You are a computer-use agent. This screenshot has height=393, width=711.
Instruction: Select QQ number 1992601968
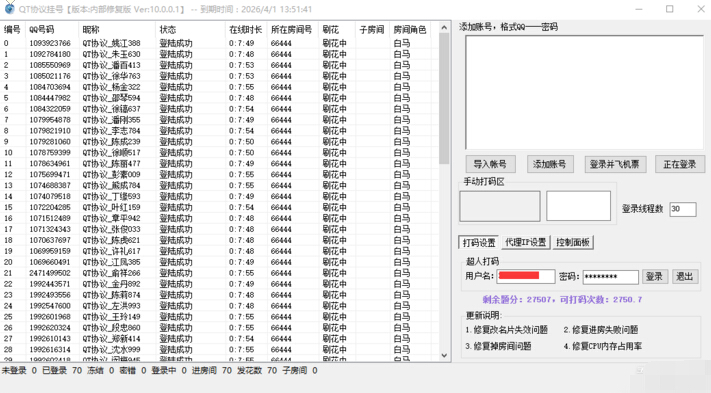click(x=50, y=317)
